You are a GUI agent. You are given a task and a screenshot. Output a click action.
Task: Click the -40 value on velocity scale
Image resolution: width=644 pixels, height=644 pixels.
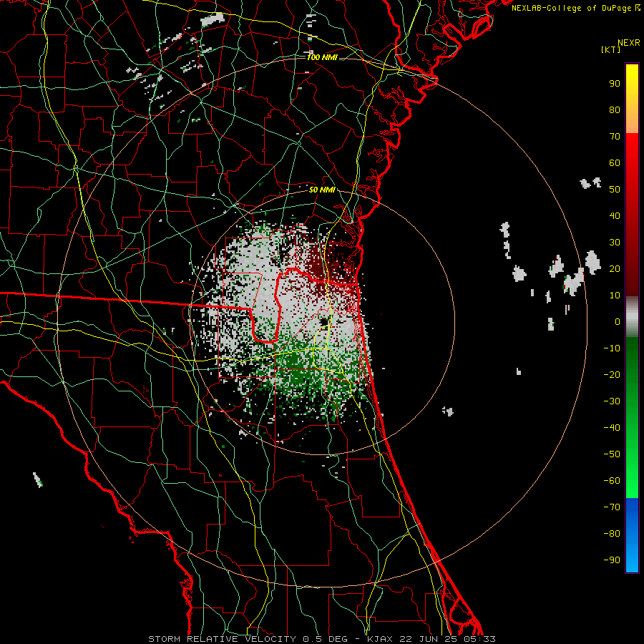612,428
